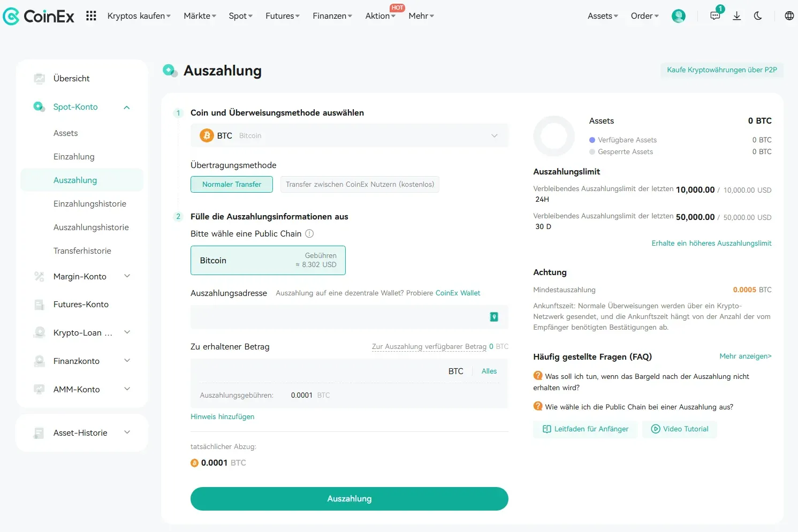Expand the AMM-Konto chevron
Viewport: 798px width, 532px height.
coord(127,389)
